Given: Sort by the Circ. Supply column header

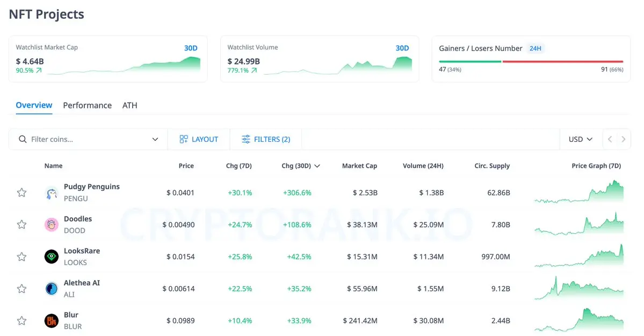Looking at the screenshot, I should pyautogui.click(x=492, y=166).
